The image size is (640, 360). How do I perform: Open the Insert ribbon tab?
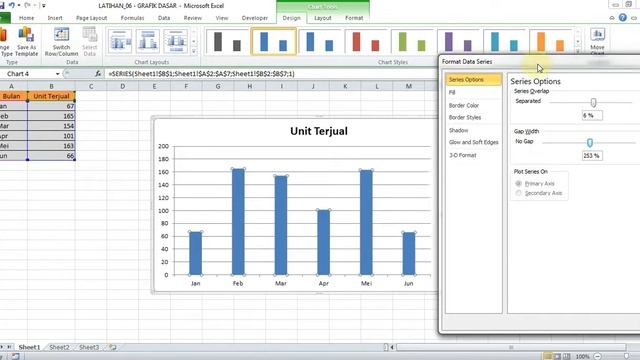coord(55,18)
